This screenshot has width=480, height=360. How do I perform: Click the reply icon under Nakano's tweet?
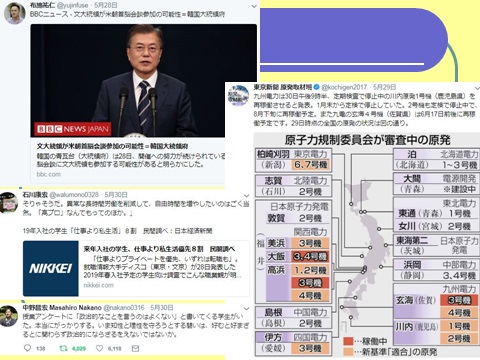click(28, 348)
